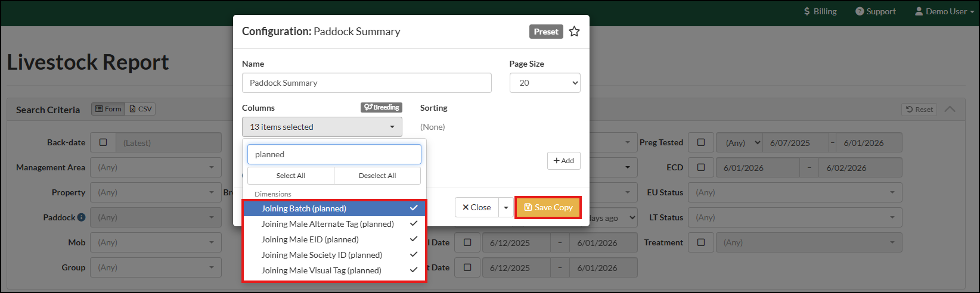Switch search criteria to CSV mode
The height and width of the screenshot is (293, 980).
141,109
